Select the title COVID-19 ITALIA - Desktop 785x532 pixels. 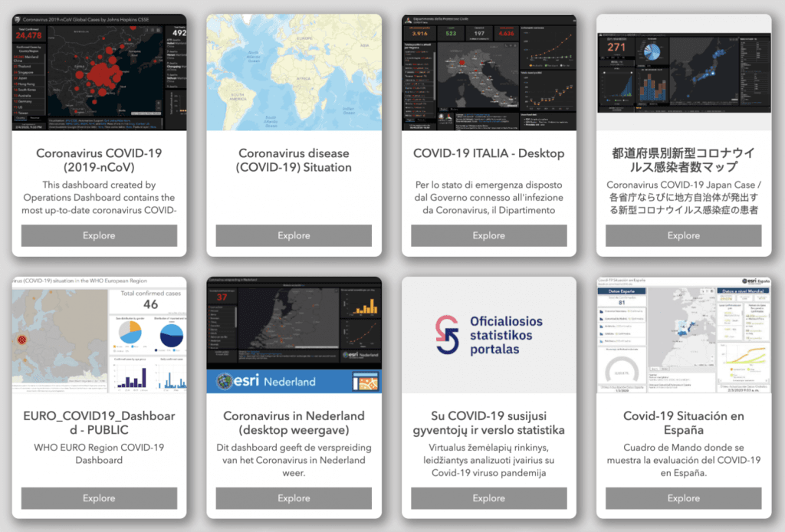pyautogui.click(x=488, y=153)
